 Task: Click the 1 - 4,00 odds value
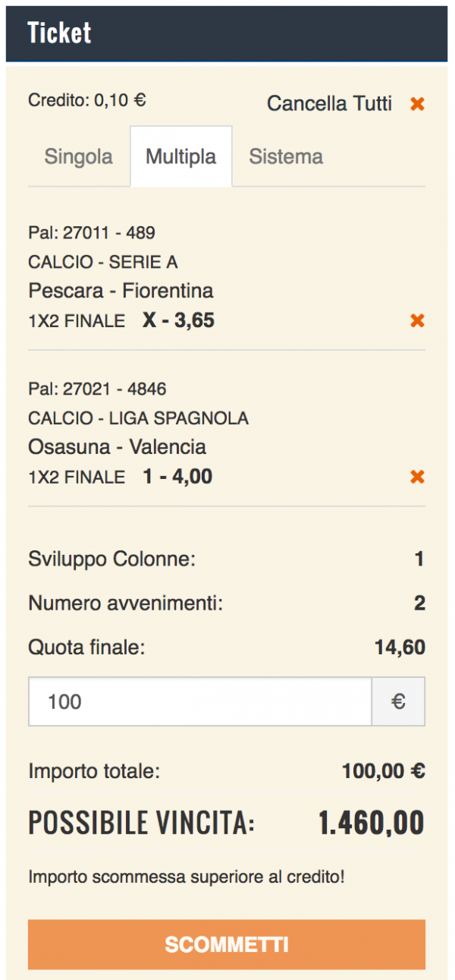point(177,476)
